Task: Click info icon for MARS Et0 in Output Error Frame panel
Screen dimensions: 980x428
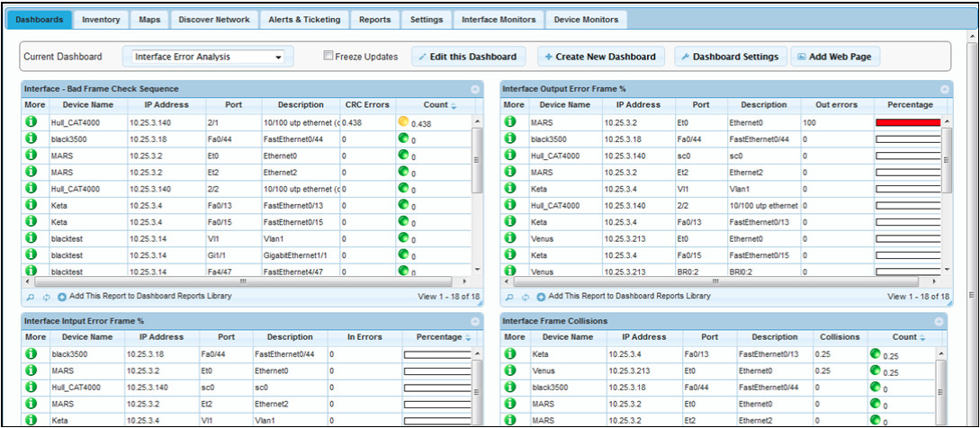Action: tap(510, 121)
